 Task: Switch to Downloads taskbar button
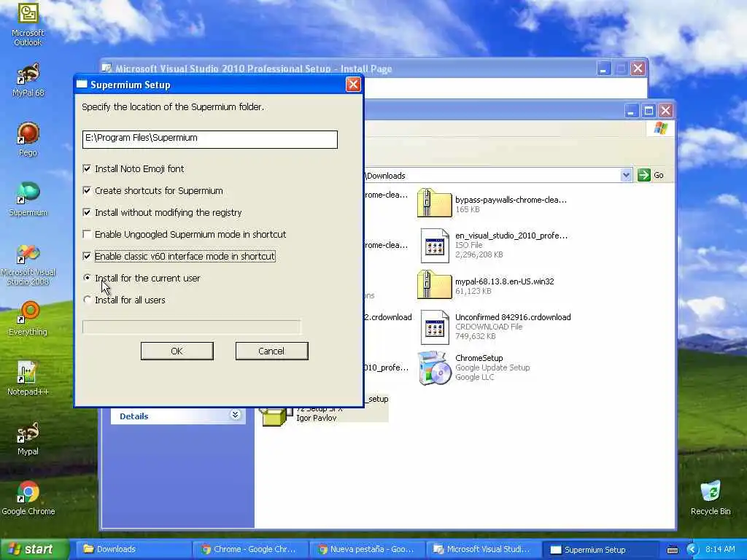point(134,550)
